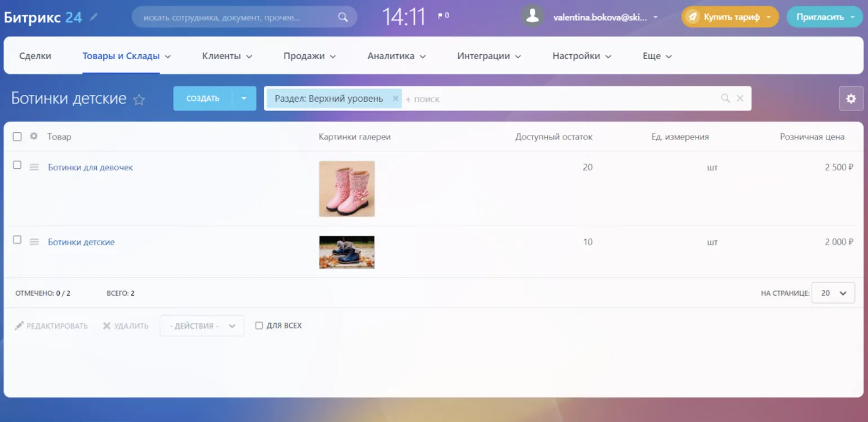The image size is (868, 422).
Task: Tick the checkbox for Ботинки детские row
Action: pos(17,240)
